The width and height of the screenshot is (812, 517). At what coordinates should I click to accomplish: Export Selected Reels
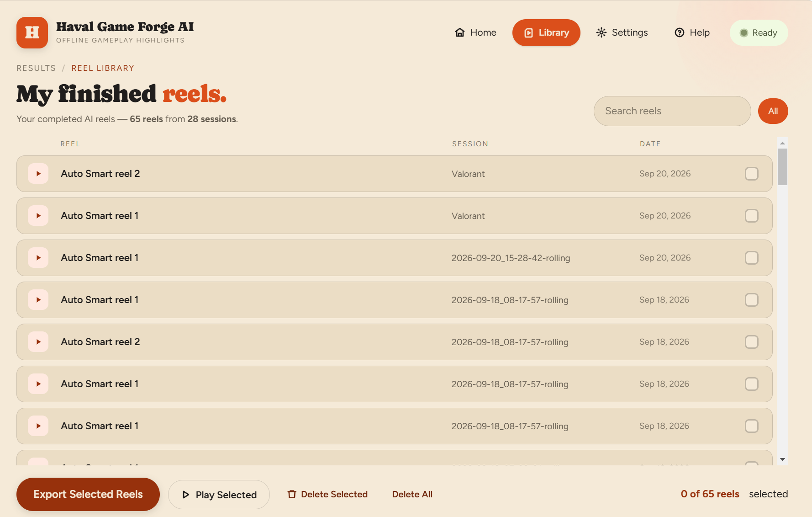88,494
